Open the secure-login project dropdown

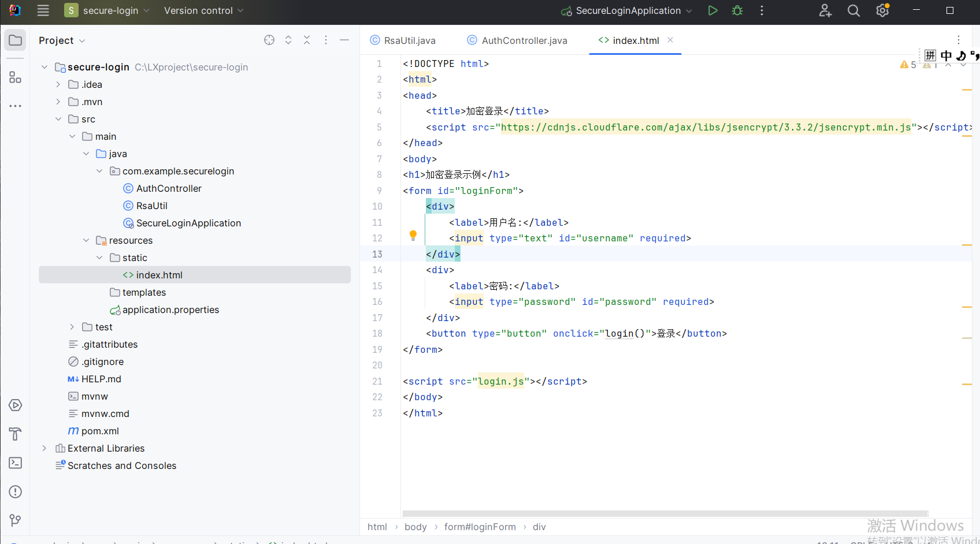point(107,10)
